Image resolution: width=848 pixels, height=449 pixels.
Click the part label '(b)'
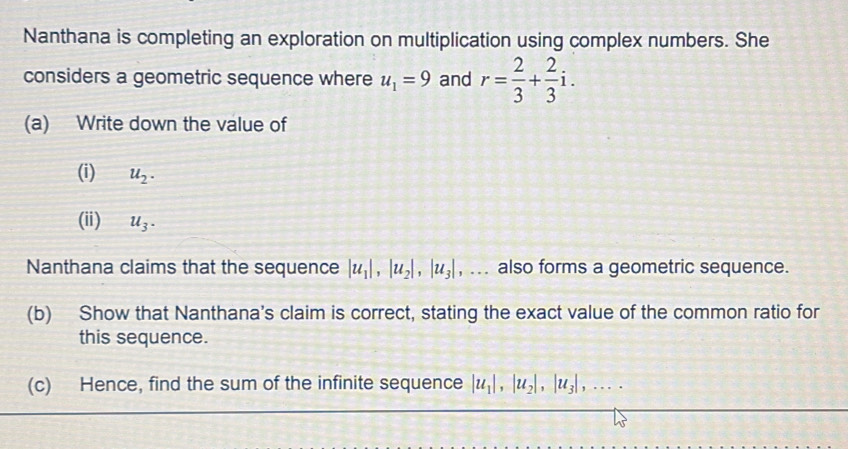point(43,313)
